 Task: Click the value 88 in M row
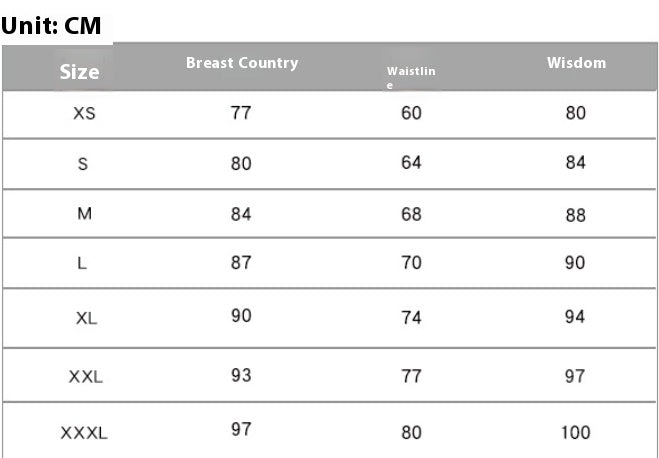575,214
